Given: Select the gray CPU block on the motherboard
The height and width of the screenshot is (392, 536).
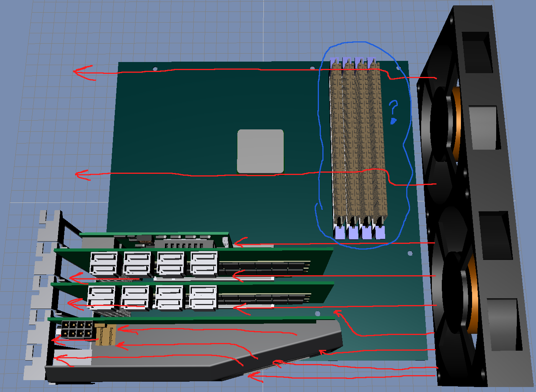Looking at the screenshot, I should [x=260, y=151].
